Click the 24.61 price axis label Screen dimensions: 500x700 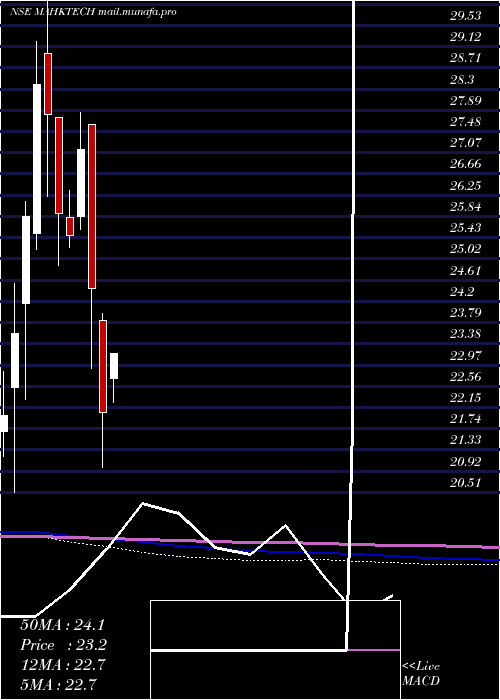pyautogui.click(x=466, y=271)
